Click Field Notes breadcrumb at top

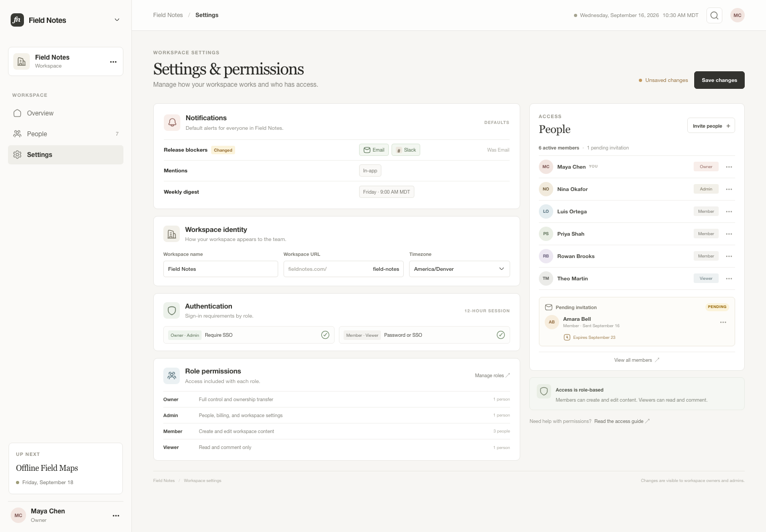tap(168, 15)
